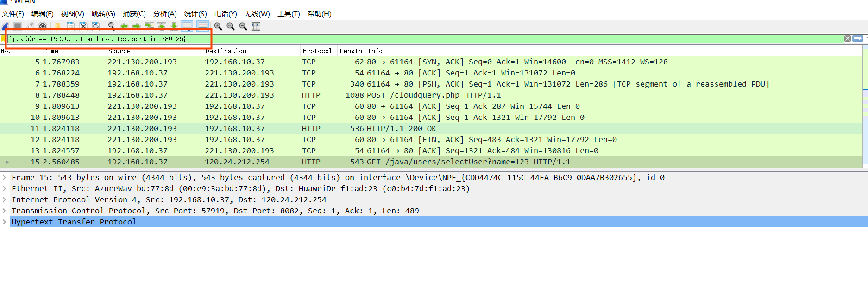
Task: Jump to the last packet
Action: point(174,26)
